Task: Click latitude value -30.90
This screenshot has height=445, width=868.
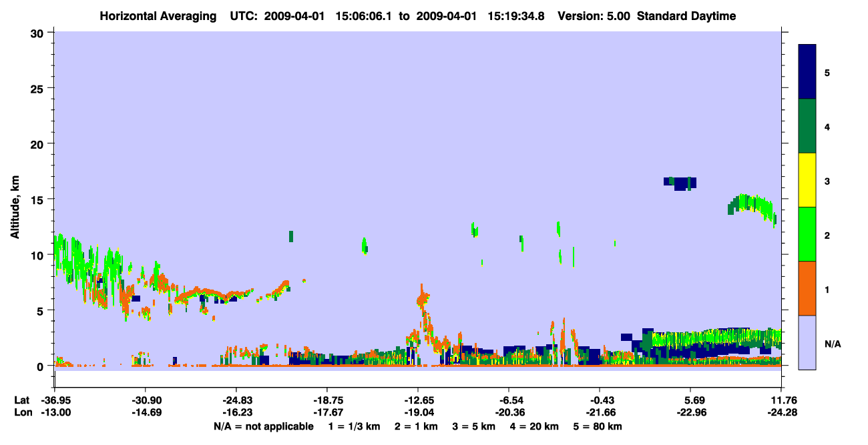Action: (146, 400)
